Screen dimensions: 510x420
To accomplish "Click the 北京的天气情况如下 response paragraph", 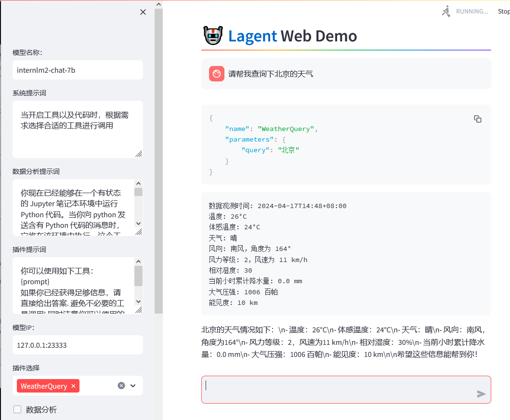I will coord(343,342).
